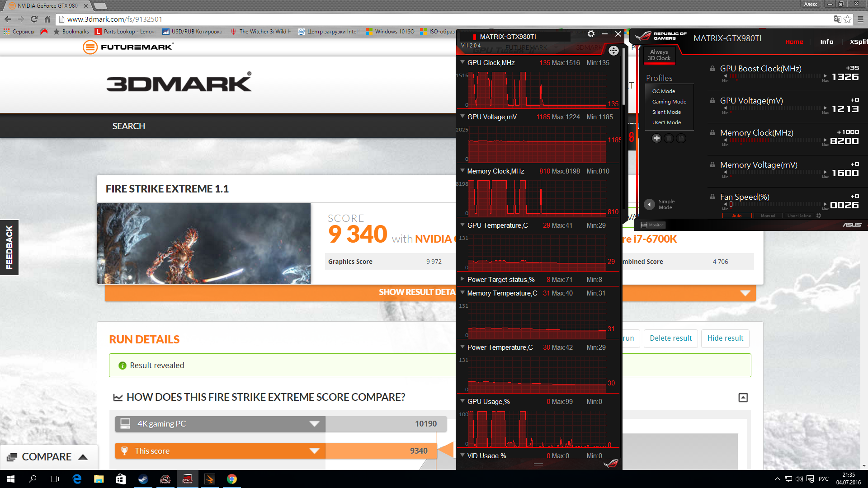Select the OC Mode profile
Viewport: 868px width, 488px height.
(663, 91)
